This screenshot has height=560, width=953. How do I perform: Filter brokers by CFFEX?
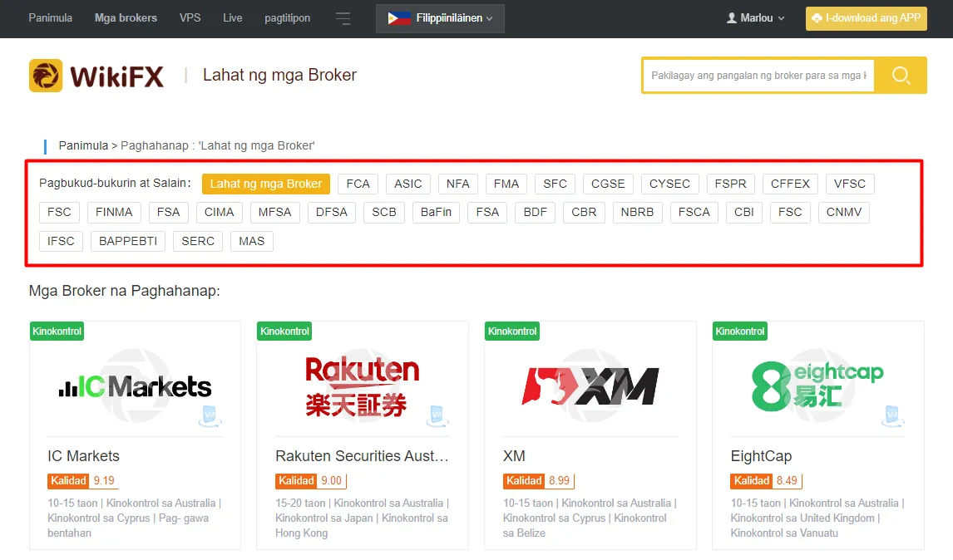click(x=790, y=184)
